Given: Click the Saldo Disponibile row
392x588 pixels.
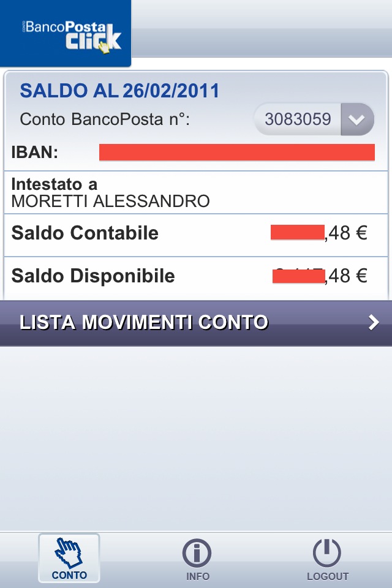Looking at the screenshot, I should pyautogui.click(x=196, y=278).
